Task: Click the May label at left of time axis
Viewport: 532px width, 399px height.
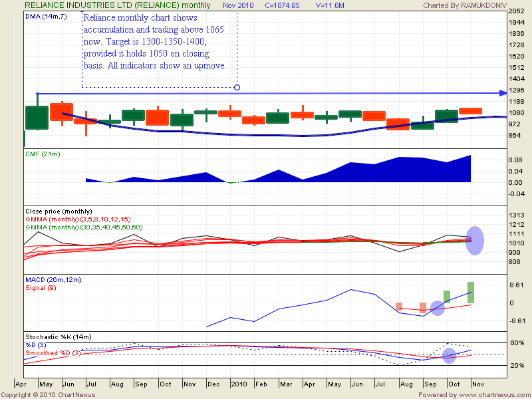Action: (46, 384)
